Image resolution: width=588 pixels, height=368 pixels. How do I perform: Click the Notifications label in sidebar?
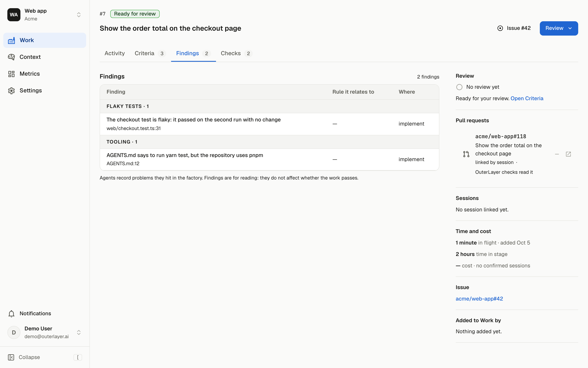tap(35, 313)
